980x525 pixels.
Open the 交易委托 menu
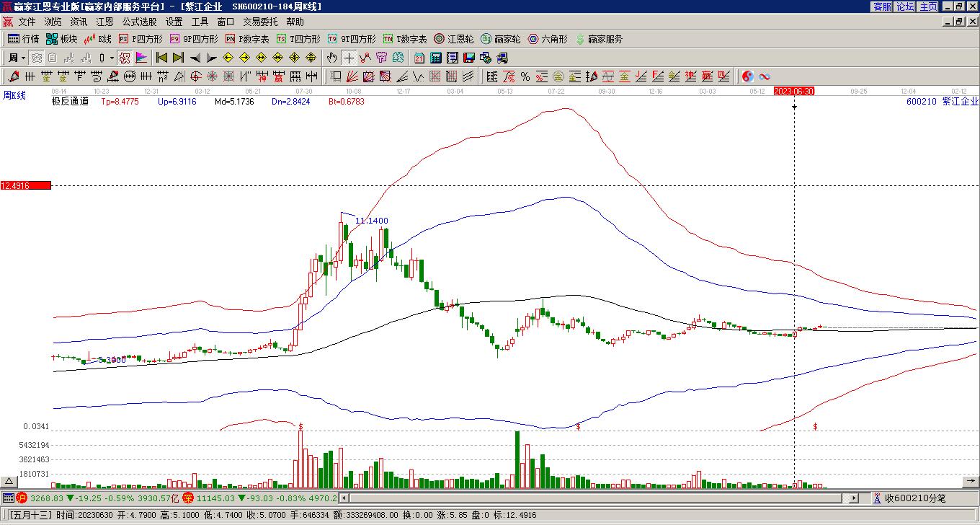[260, 22]
